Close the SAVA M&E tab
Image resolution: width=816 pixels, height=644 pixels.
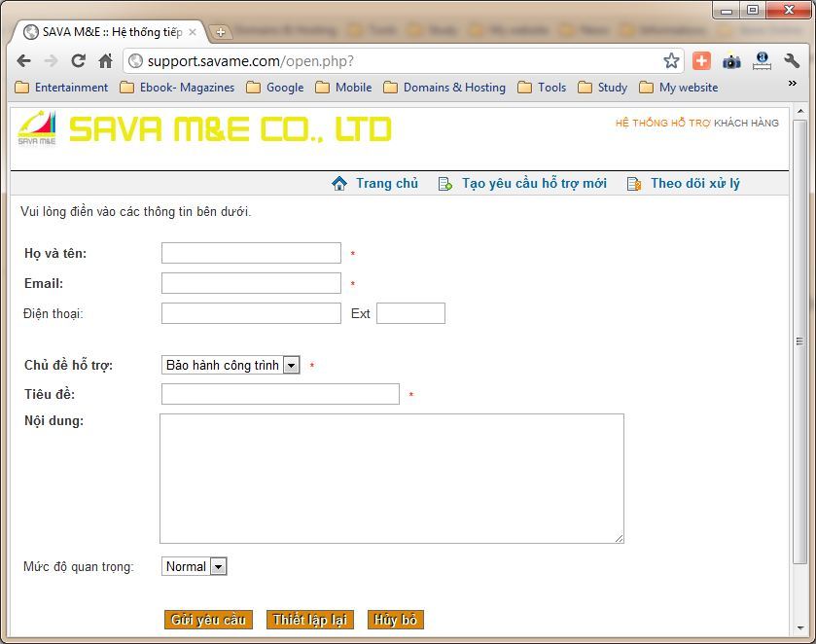coord(193,32)
